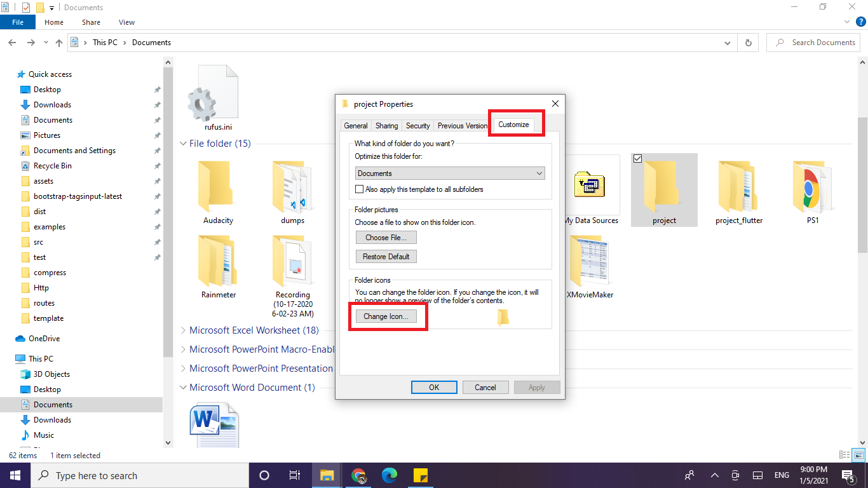This screenshot has height=488, width=868.
Task: Open Documents and Settings in Quick access
Action: [74, 151]
